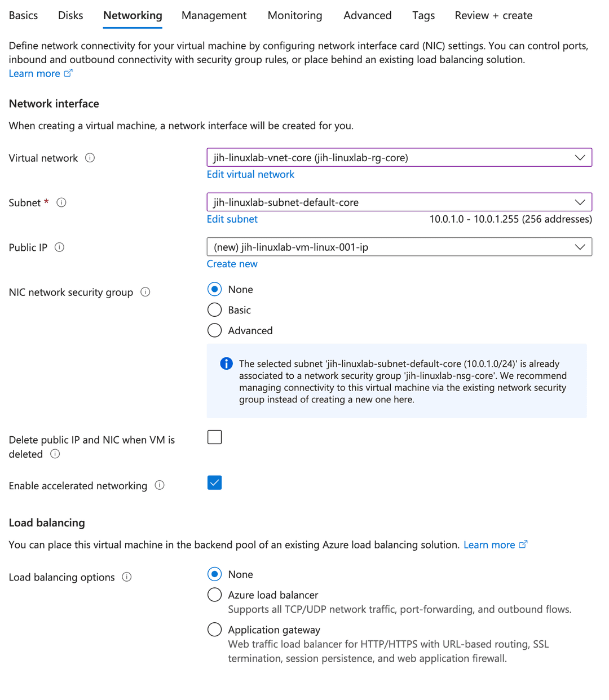Image resolution: width=609 pixels, height=700 pixels.
Task: Click blue info icon in subnet notice
Action: 226,364
